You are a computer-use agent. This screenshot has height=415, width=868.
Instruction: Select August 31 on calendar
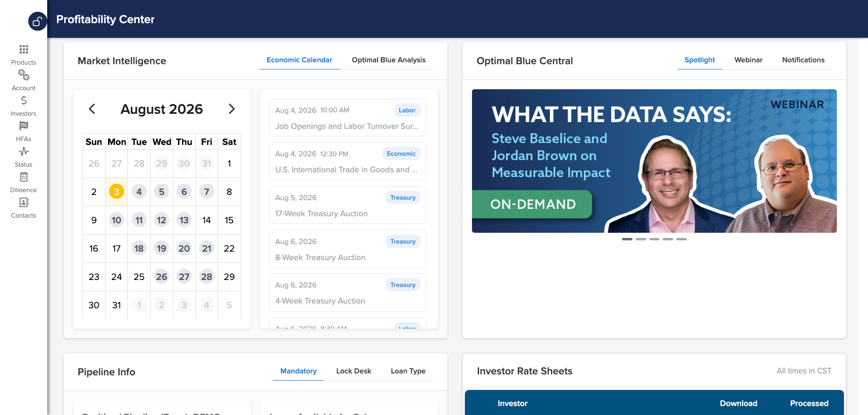tap(117, 305)
